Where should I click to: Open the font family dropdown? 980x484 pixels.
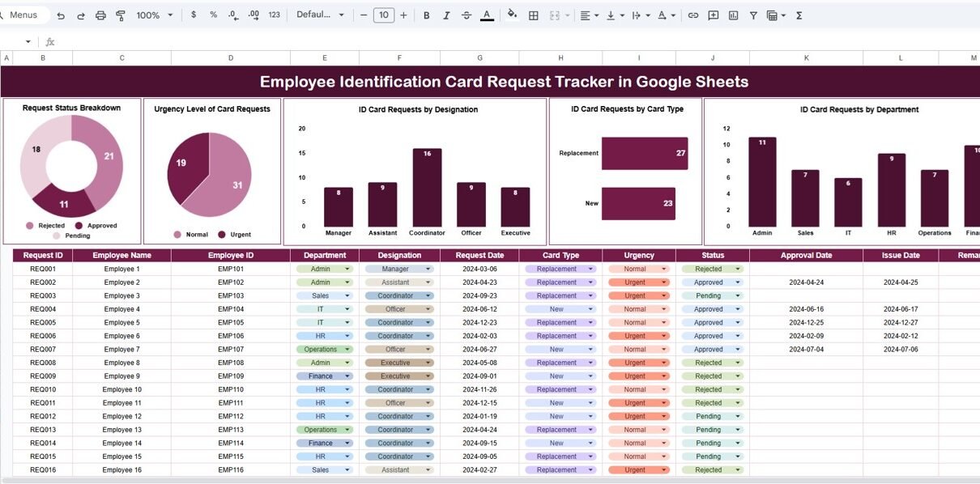coord(320,15)
